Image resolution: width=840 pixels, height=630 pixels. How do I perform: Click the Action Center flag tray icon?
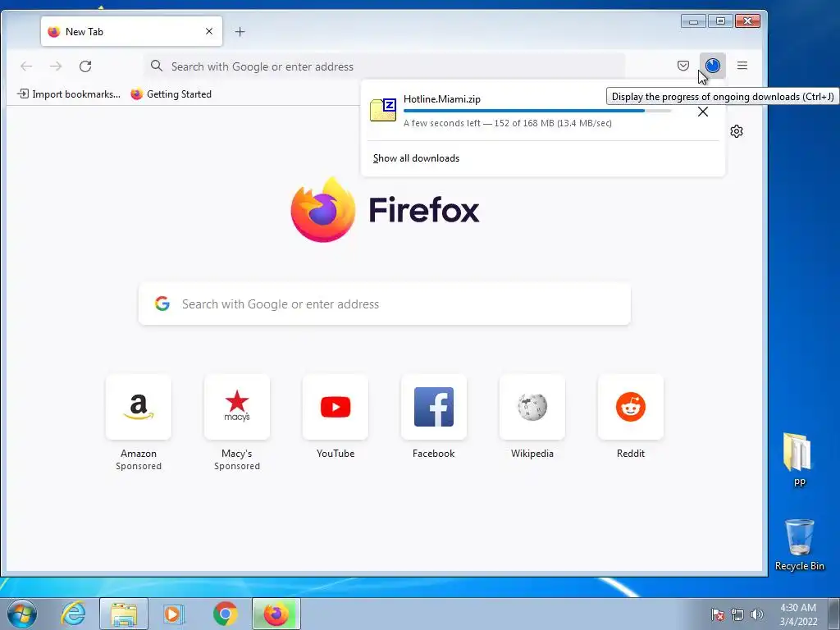click(718, 614)
